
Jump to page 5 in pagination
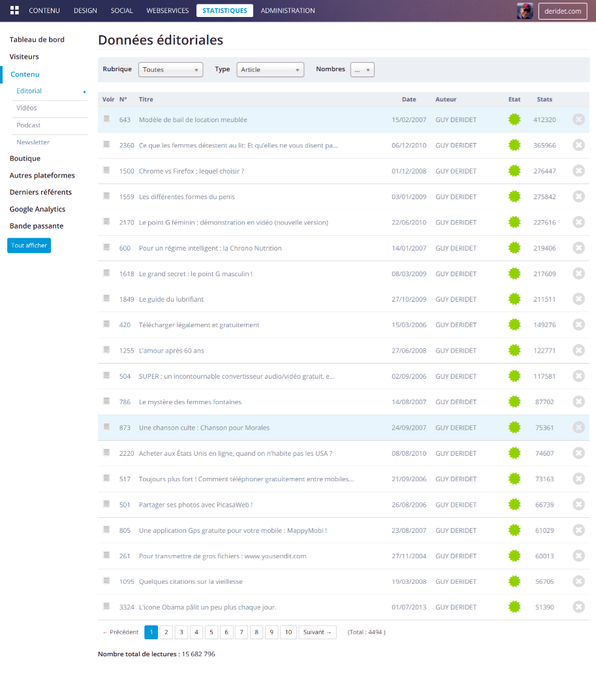pyautogui.click(x=212, y=632)
